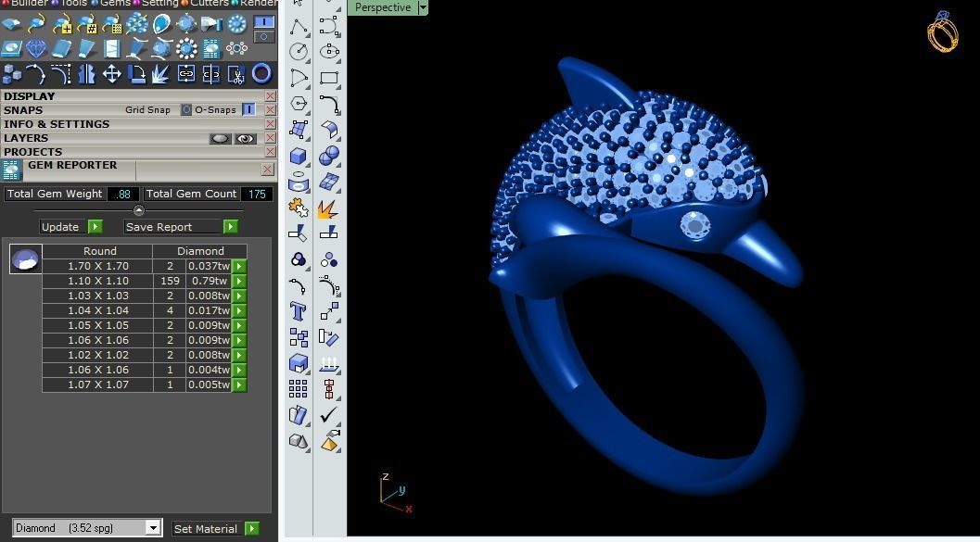Click the Set Material button
The image size is (980, 542).
pyautogui.click(x=216, y=528)
